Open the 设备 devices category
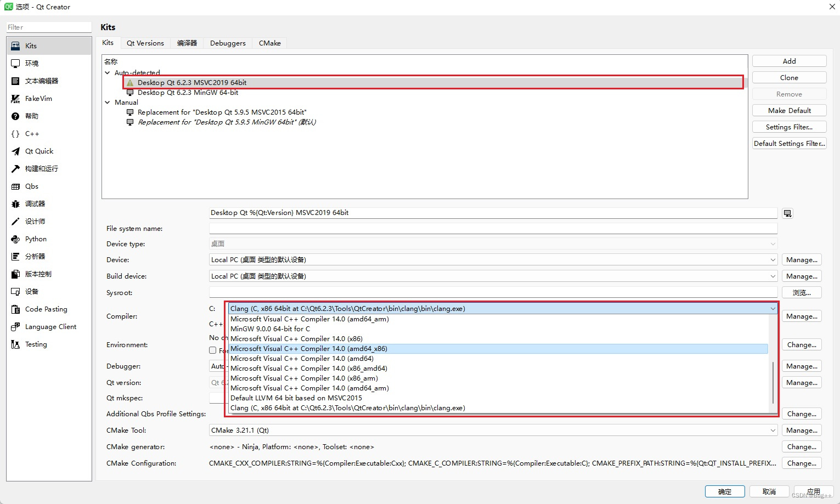 click(49, 291)
